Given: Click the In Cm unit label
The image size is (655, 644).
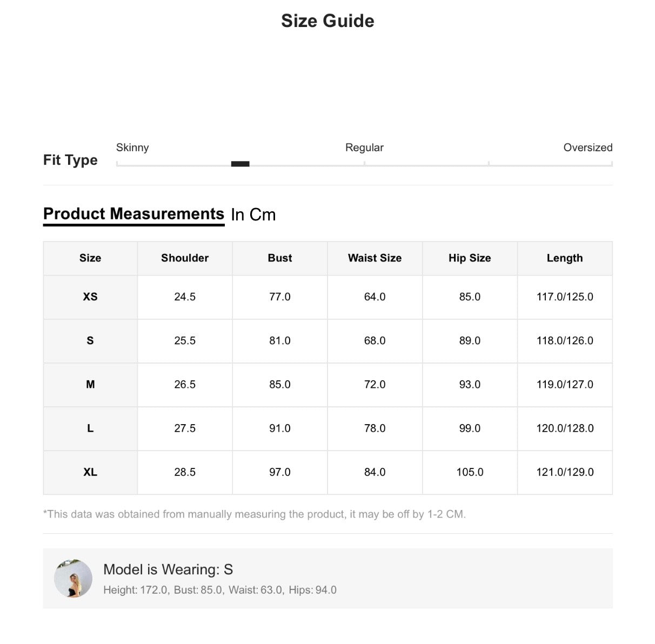Looking at the screenshot, I should point(253,214).
